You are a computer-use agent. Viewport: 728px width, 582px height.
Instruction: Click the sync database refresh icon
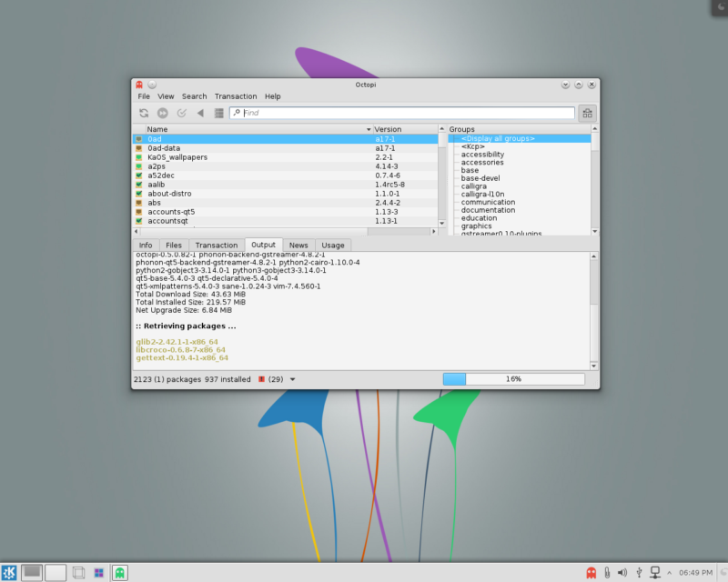(x=144, y=113)
